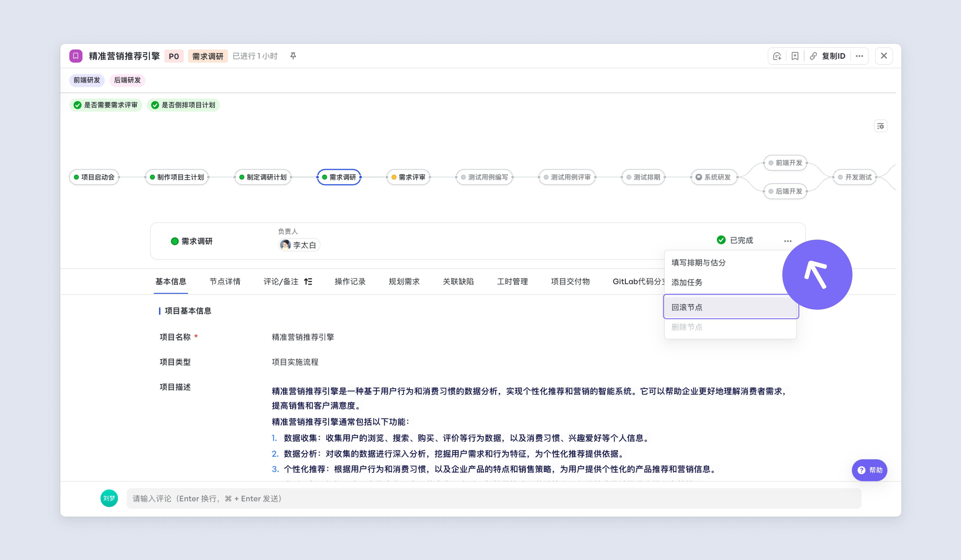This screenshot has height=560, width=961.
Task: Switch to the GitLab代码分支 tab
Action: 639,282
